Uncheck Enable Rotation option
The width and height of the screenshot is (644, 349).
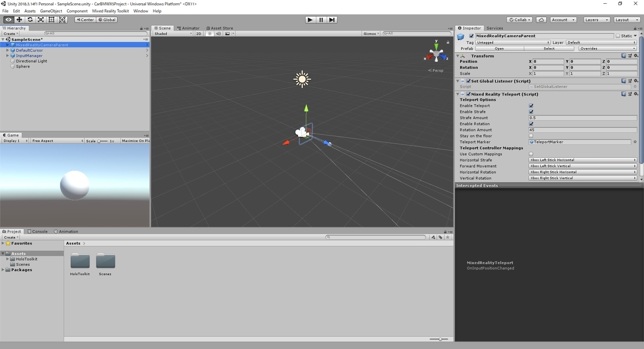click(x=531, y=123)
